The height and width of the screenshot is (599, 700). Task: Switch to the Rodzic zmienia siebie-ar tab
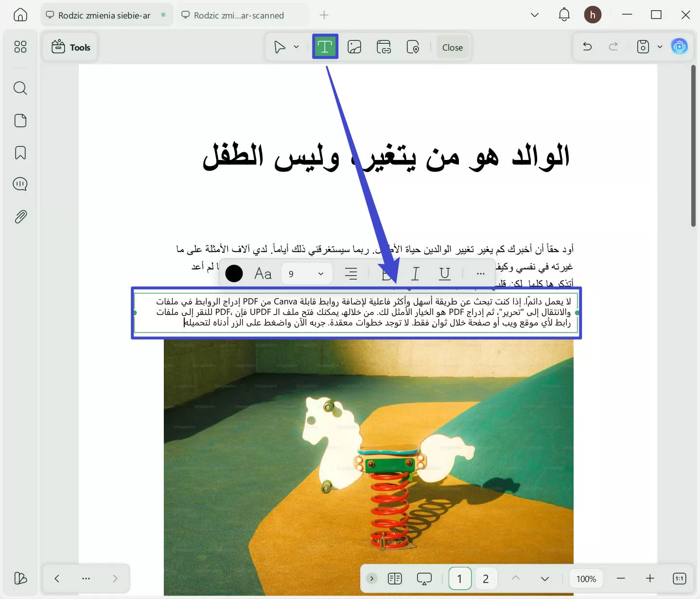click(104, 15)
